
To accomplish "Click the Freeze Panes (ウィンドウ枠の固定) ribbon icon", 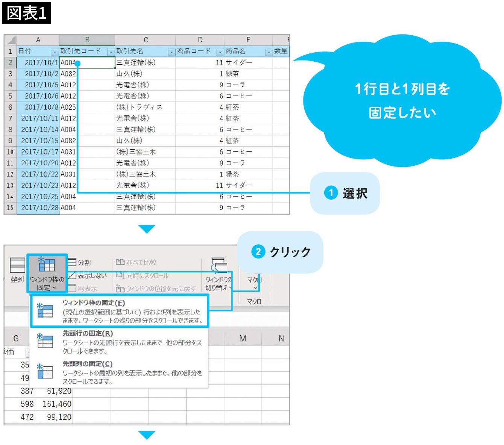I will (x=47, y=265).
